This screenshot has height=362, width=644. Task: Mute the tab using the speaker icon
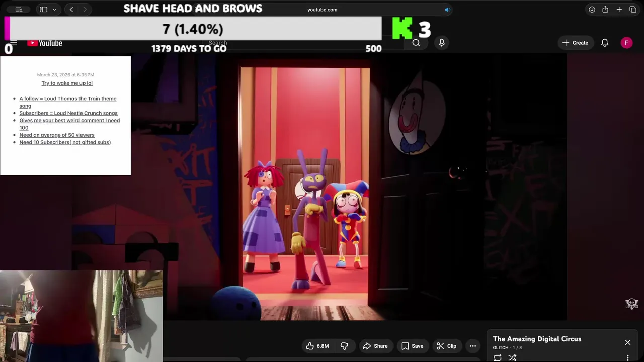coord(447,9)
